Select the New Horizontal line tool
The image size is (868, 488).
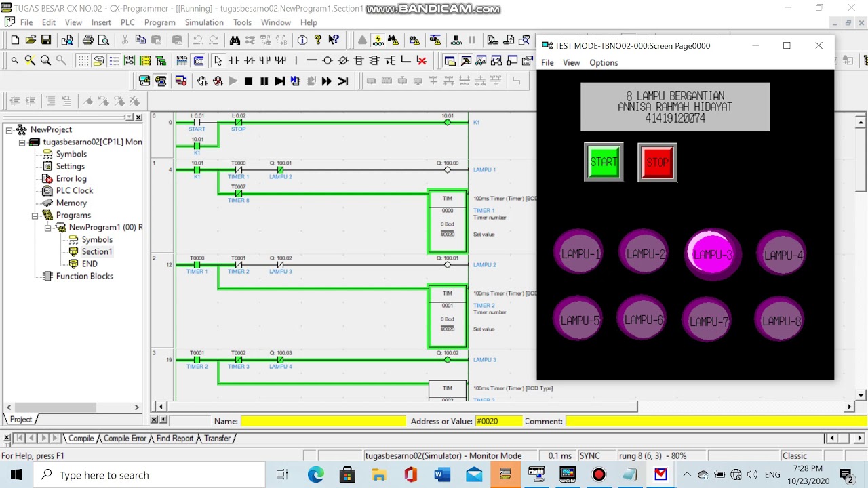(312, 60)
